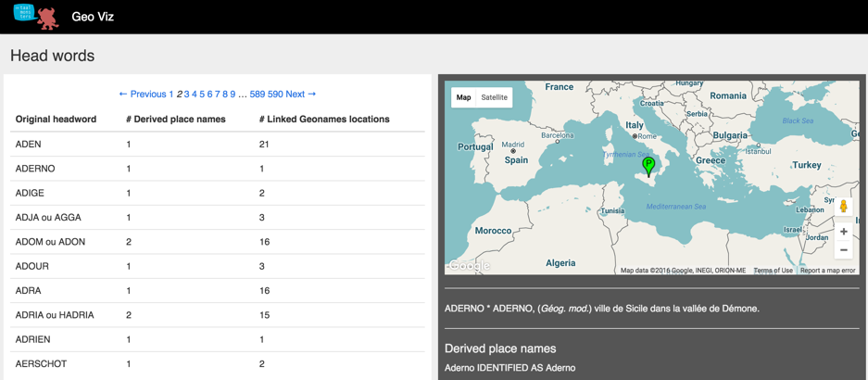Select the ADIGE headword row
This screenshot has width=868, height=380.
[30, 193]
